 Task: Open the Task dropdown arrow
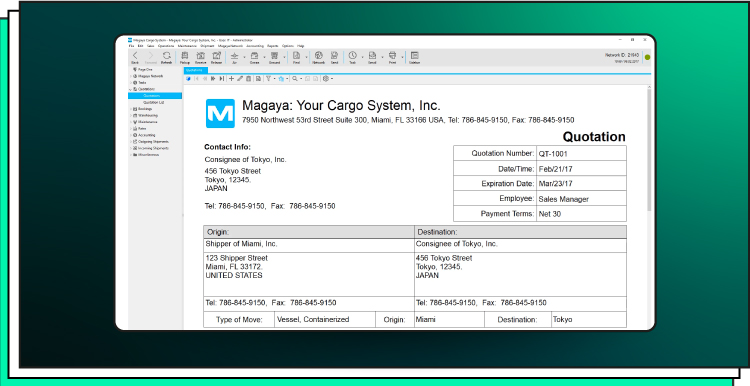point(363,57)
